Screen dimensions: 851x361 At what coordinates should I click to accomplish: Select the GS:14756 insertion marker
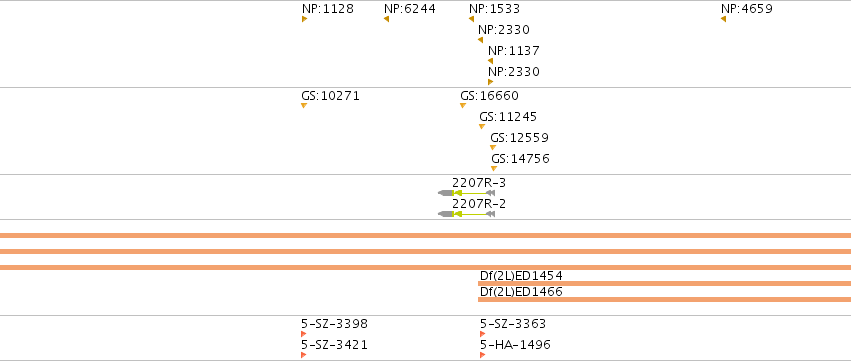tap(494, 169)
